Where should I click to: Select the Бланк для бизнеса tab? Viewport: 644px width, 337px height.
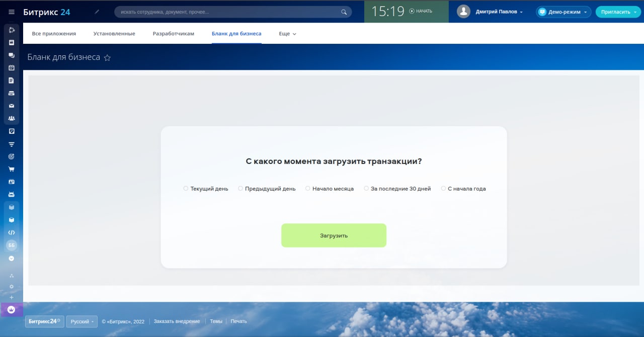[x=236, y=34]
